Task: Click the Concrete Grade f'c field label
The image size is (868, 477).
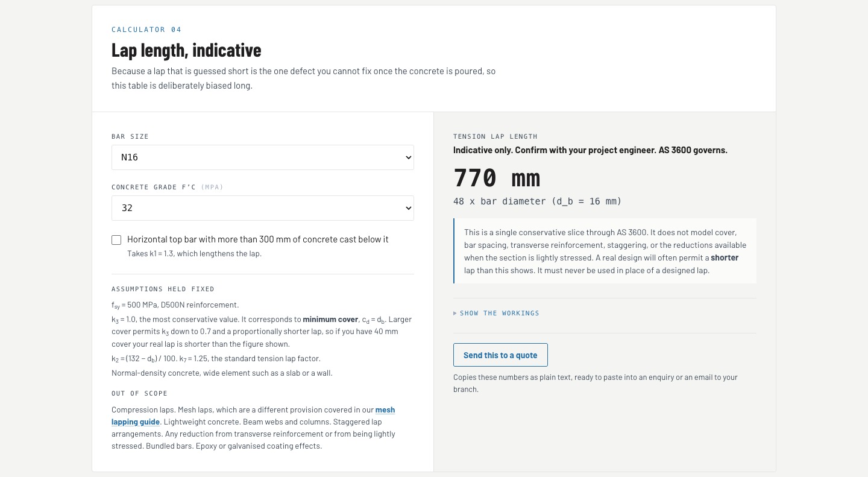Action: 168,187
